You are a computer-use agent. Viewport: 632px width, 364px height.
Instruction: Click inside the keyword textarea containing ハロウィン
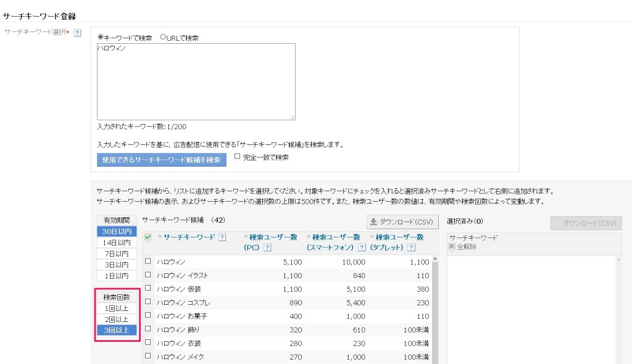tap(196, 81)
